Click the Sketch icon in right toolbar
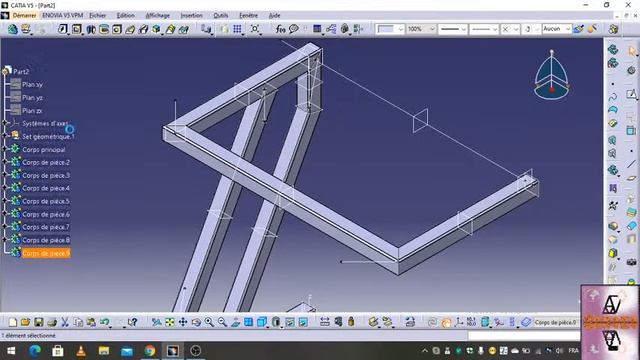Image resolution: width=640 pixels, height=360 pixels. click(631, 94)
